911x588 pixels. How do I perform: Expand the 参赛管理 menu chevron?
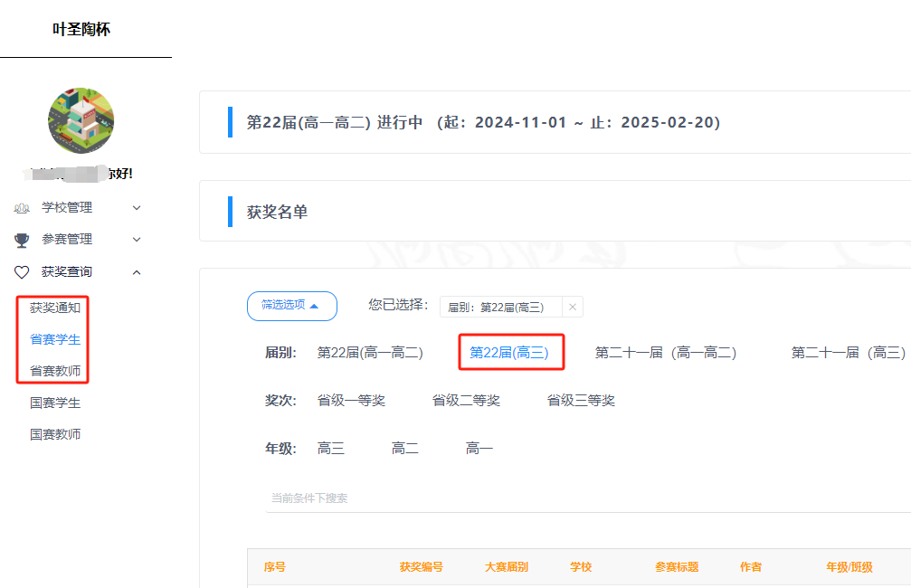(x=136, y=239)
